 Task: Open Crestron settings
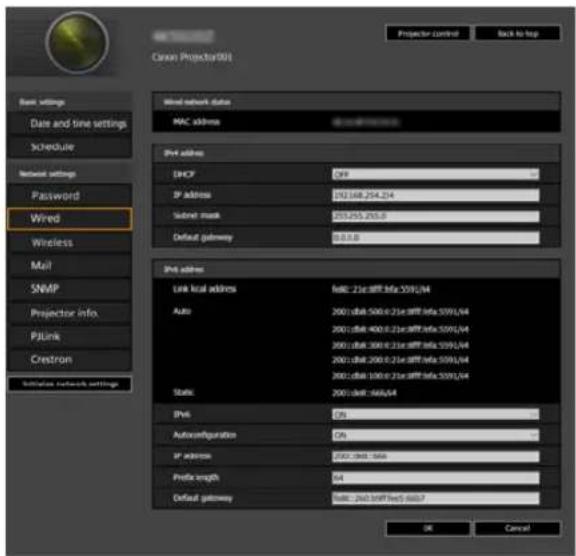pyautogui.click(x=69, y=359)
